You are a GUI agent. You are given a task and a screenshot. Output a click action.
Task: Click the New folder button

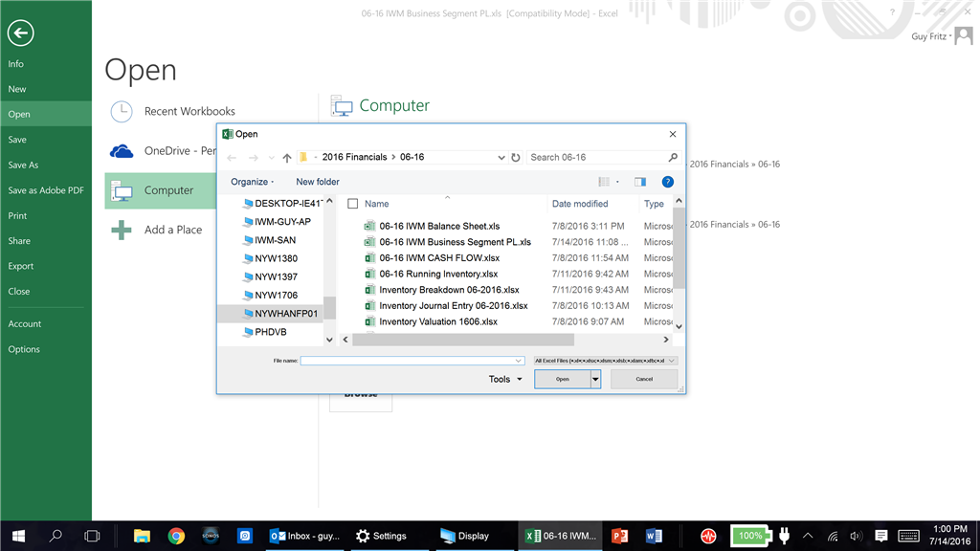[317, 182]
